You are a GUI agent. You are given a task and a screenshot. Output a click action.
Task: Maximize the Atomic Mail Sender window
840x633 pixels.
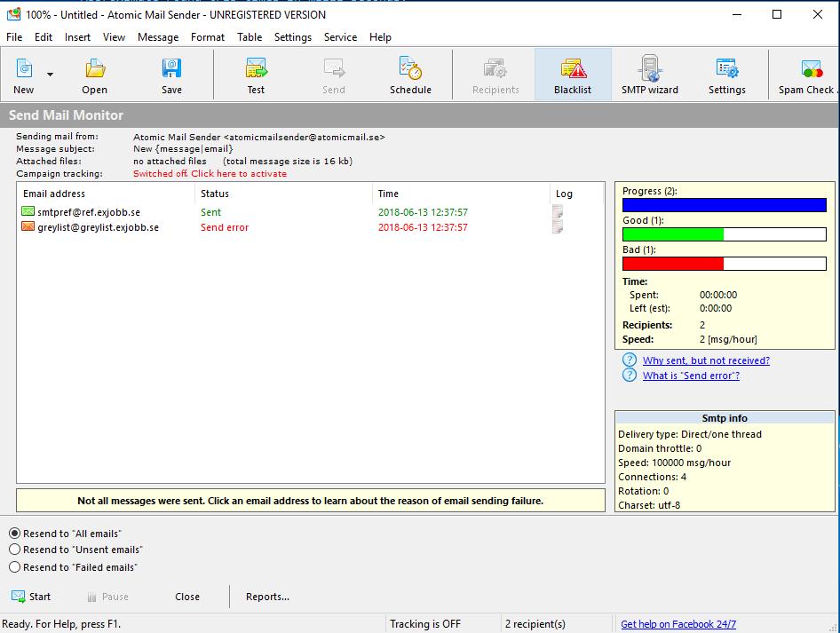point(777,14)
